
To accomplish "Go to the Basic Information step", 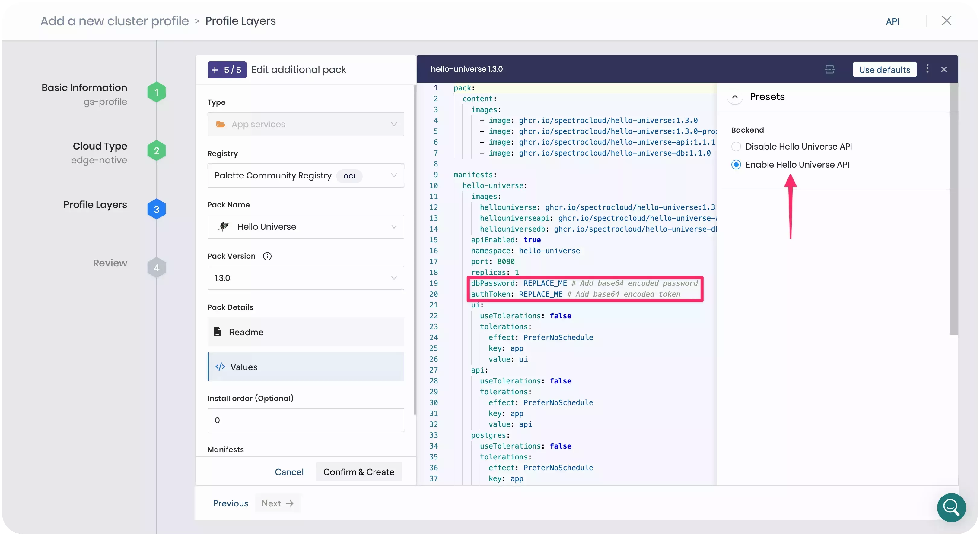I will click(x=156, y=92).
